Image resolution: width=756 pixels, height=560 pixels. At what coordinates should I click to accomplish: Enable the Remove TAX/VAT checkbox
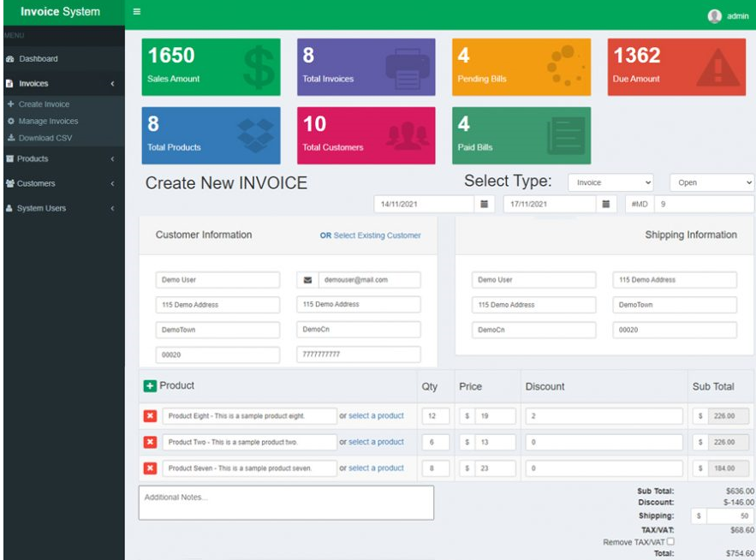click(670, 541)
